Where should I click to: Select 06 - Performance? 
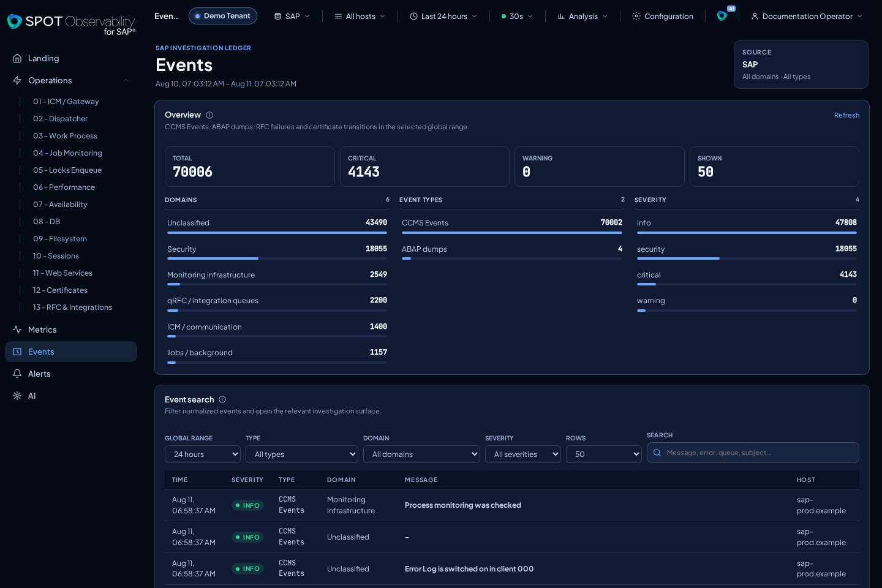coord(64,187)
